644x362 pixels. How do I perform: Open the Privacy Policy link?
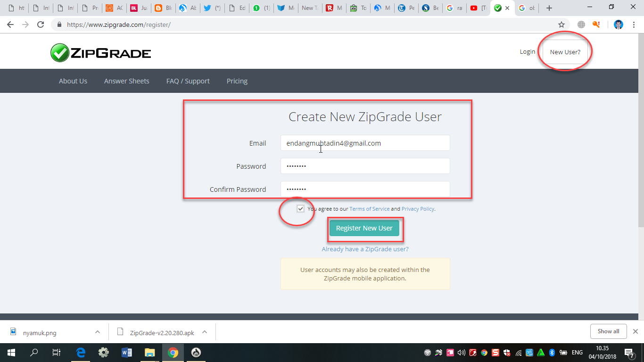point(418,209)
